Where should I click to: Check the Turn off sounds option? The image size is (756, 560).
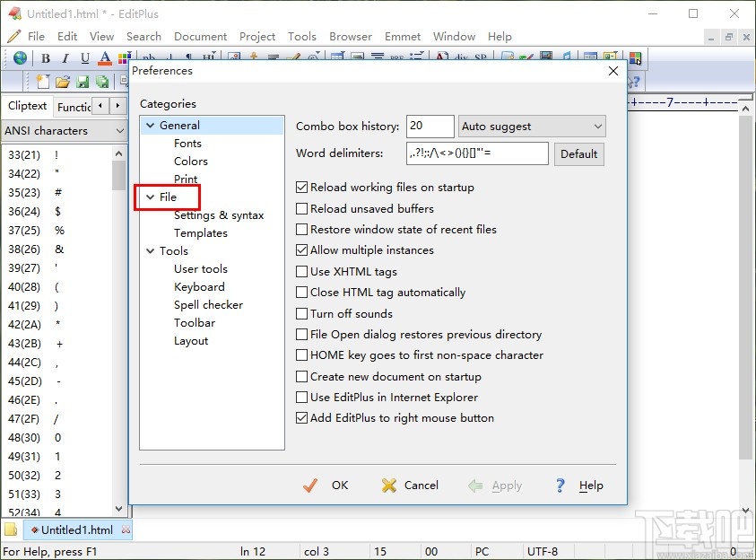302,313
